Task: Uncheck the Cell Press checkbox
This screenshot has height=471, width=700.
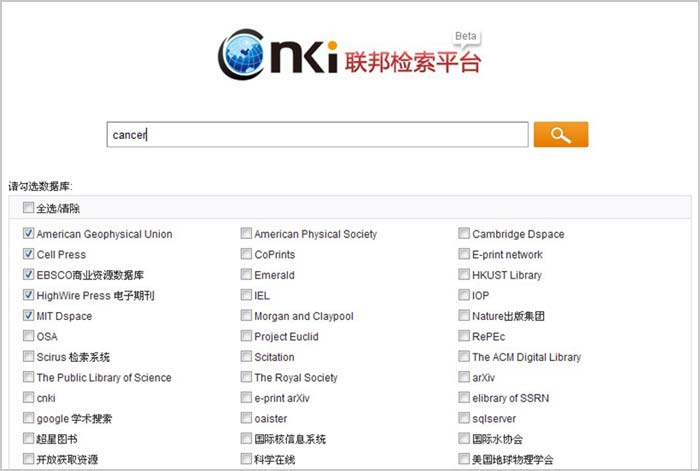Action: 28,254
